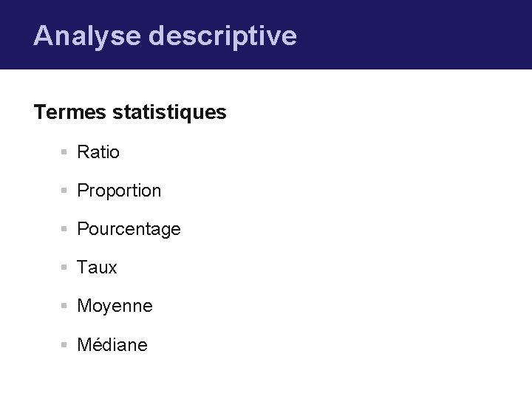Click the square bullet beside Proportion

(x=65, y=191)
